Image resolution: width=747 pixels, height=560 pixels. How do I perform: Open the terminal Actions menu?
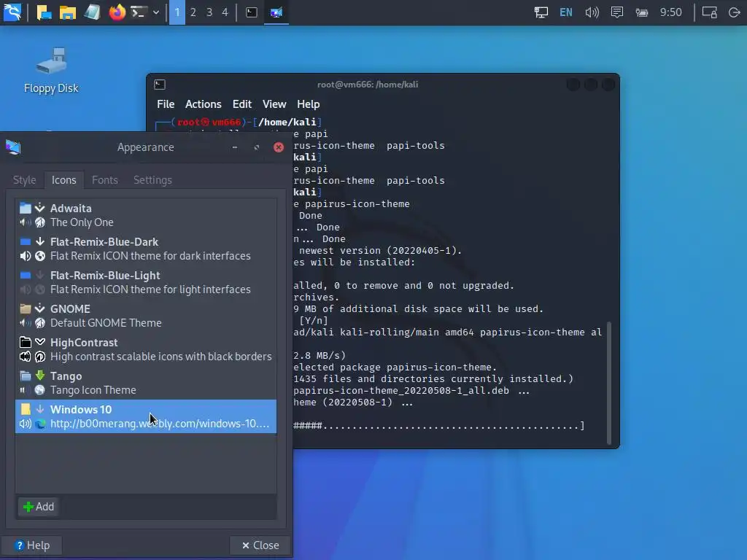tap(204, 104)
